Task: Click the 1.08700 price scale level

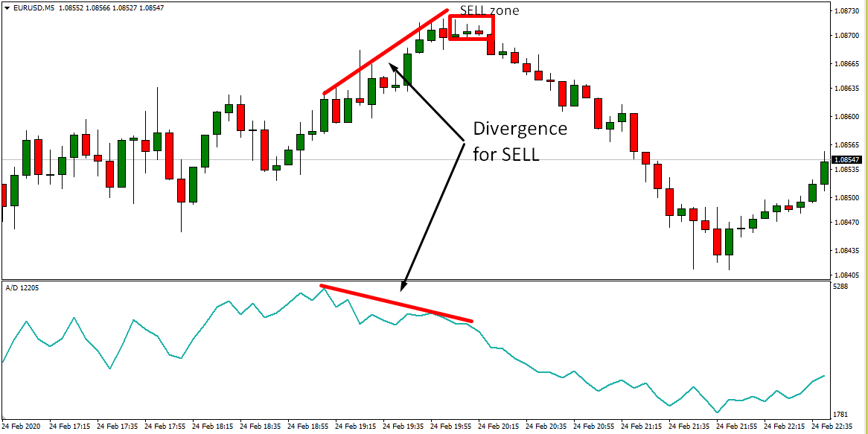Action: (848, 35)
